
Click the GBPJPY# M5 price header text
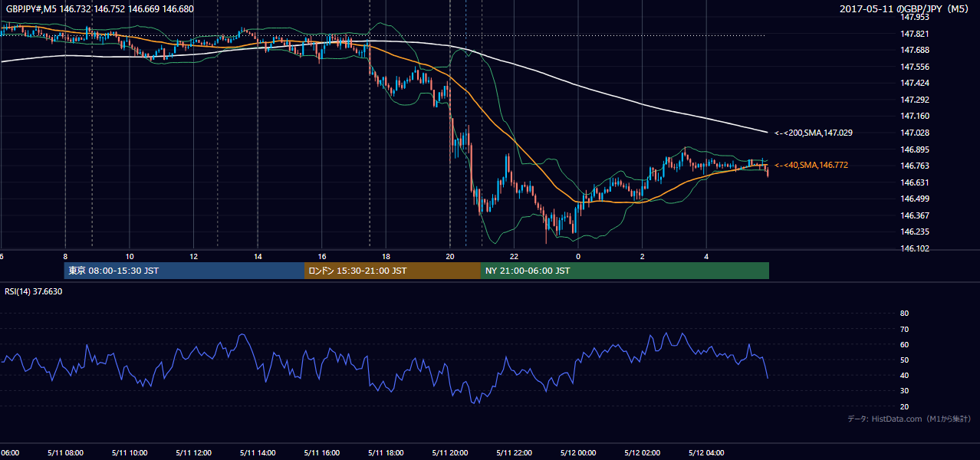point(100,9)
